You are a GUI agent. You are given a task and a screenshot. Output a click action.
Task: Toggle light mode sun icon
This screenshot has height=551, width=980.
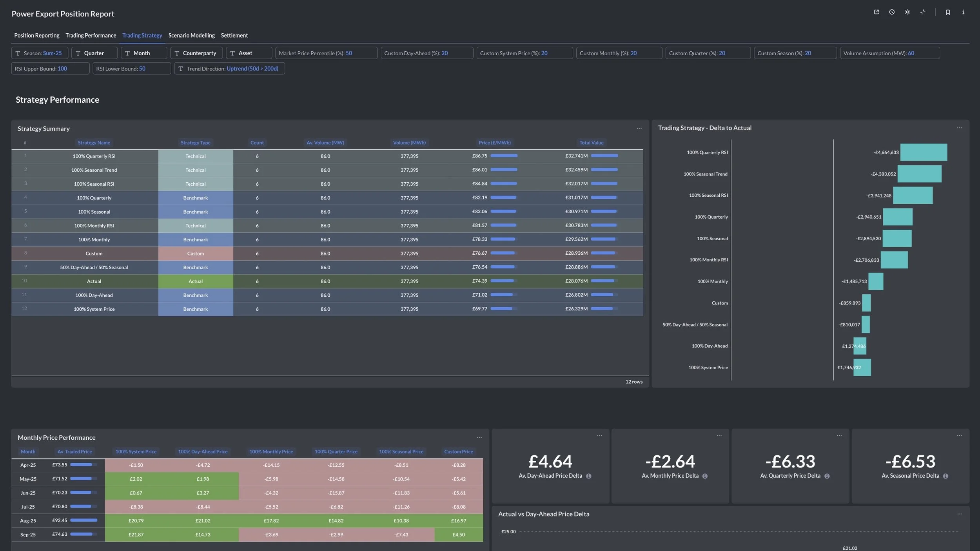[907, 12]
